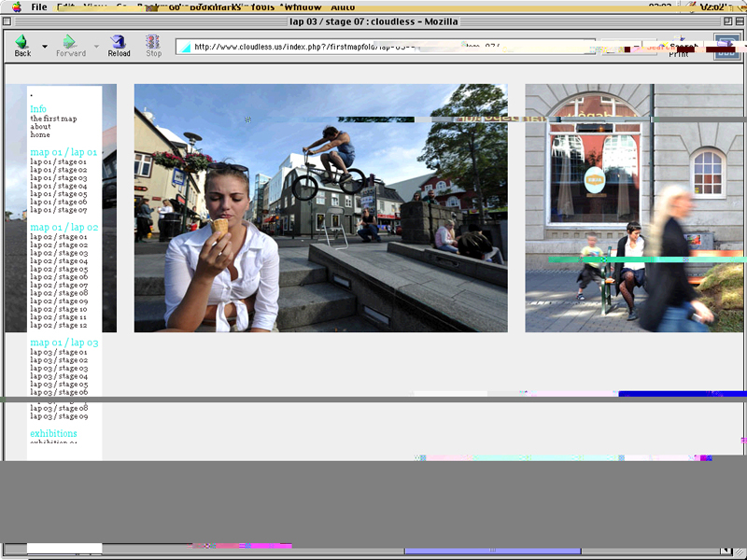Image resolution: width=747 pixels, height=560 pixels.
Task: Click the horizontal scrollbar thumb
Action: click(x=493, y=551)
